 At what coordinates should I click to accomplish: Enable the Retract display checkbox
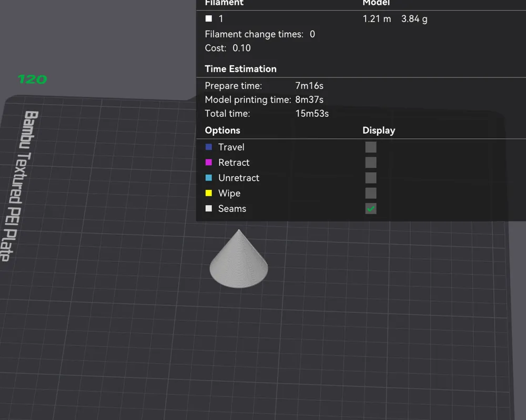tap(371, 163)
